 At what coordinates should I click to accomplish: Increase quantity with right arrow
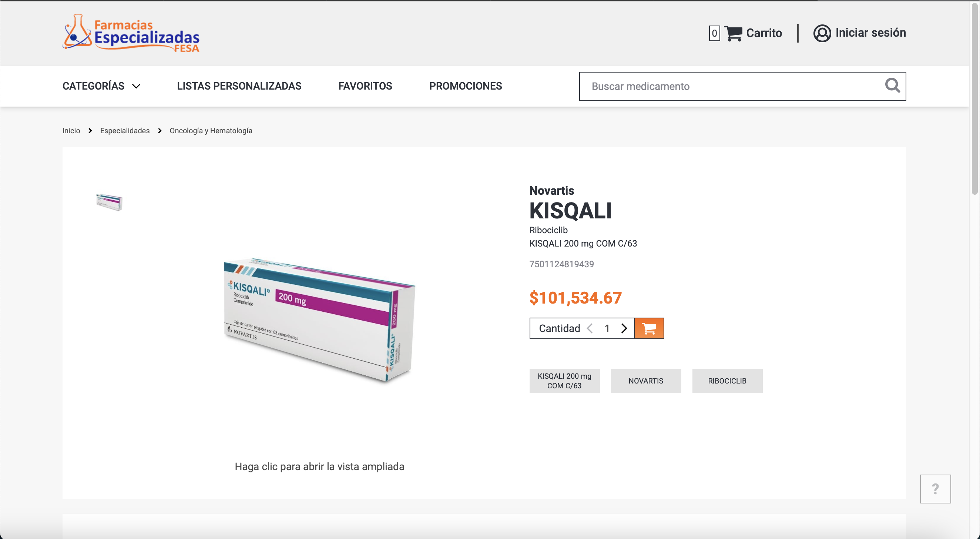tap(624, 328)
